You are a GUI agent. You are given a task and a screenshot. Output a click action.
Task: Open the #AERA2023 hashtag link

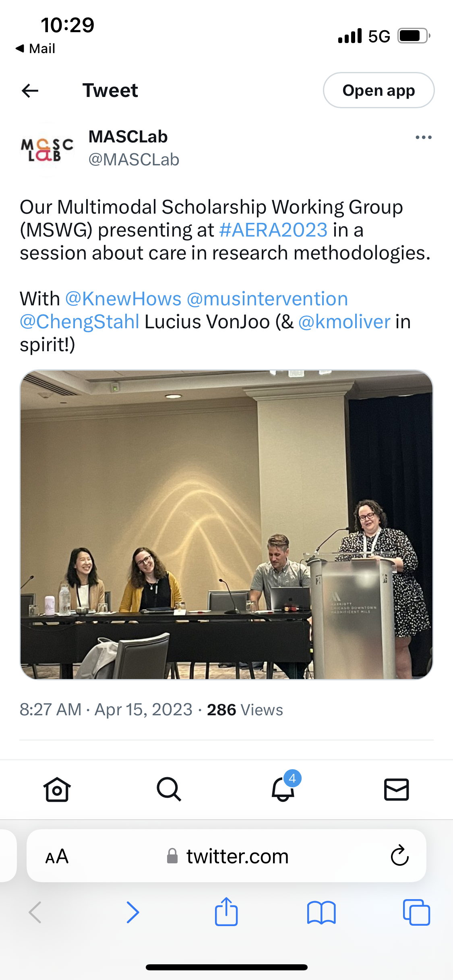click(x=273, y=230)
